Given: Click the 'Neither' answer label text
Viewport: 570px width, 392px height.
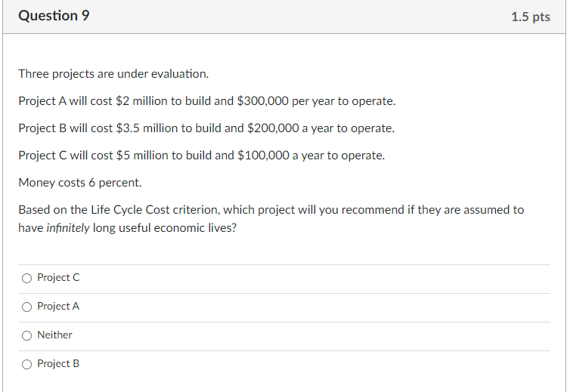Looking at the screenshot, I should (55, 335).
